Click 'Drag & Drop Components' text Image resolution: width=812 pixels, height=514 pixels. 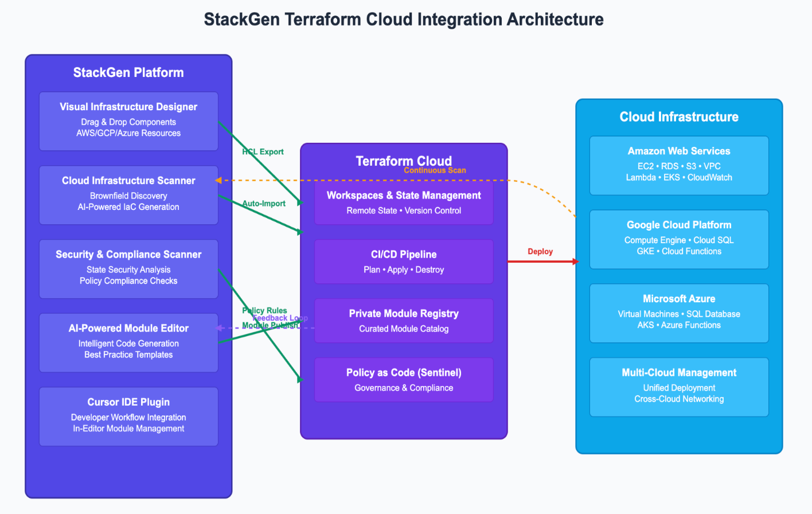(128, 122)
